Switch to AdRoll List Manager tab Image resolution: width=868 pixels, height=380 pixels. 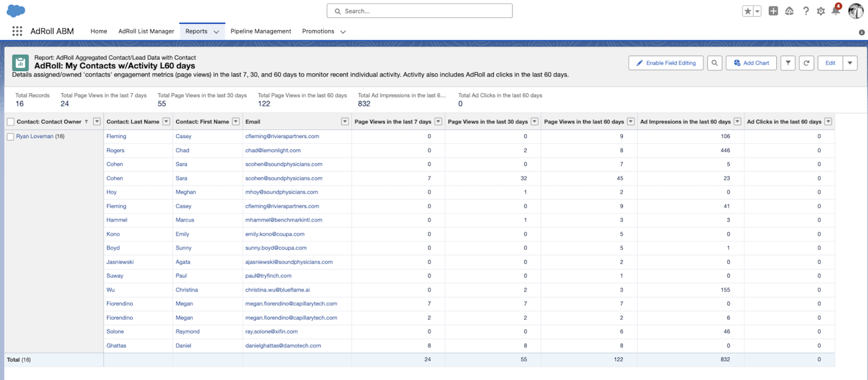coord(146,31)
